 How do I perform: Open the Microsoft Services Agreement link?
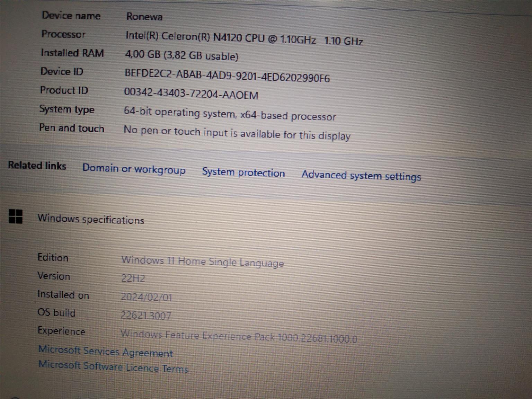pos(105,352)
